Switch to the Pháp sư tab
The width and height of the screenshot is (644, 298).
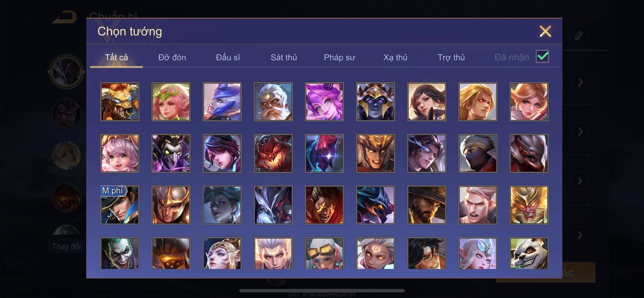[x=340, y=57]
